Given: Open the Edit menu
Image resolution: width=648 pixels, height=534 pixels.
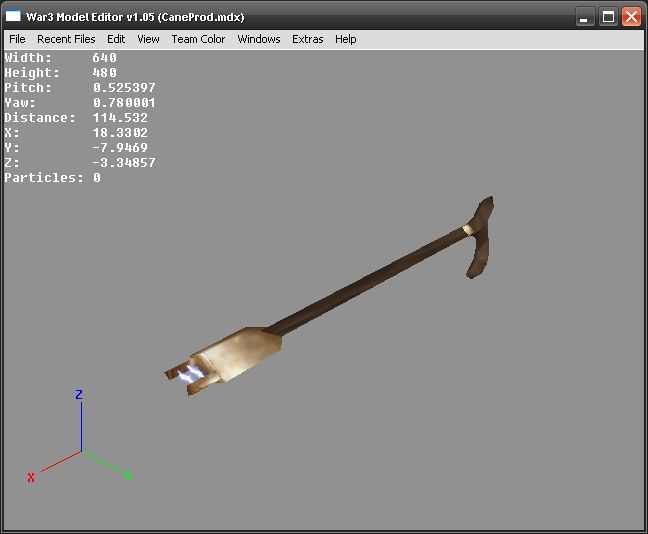Looking at the screenshot, I should pos(116,39).
